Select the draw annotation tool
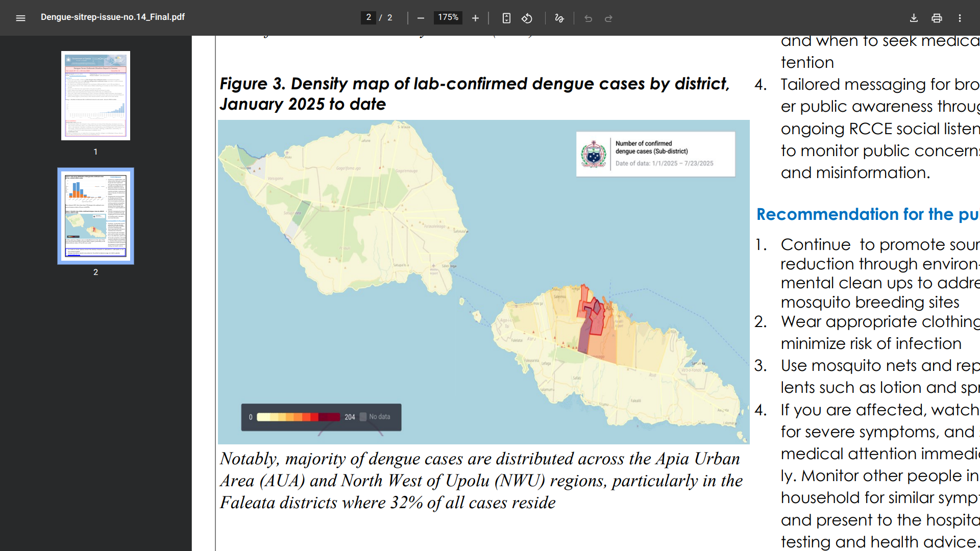The image size is (980, 551). (559, 18)
